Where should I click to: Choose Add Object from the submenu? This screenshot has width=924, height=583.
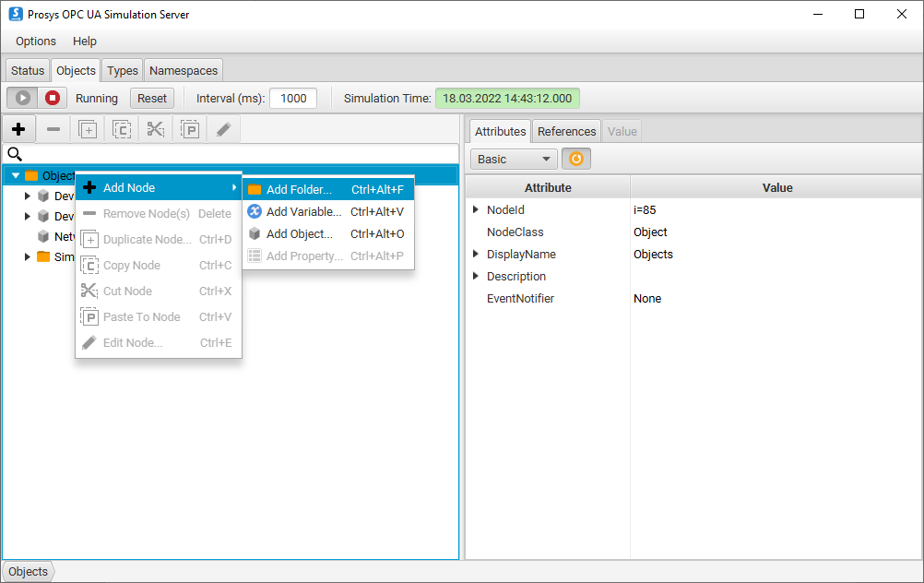coord(328,234)
